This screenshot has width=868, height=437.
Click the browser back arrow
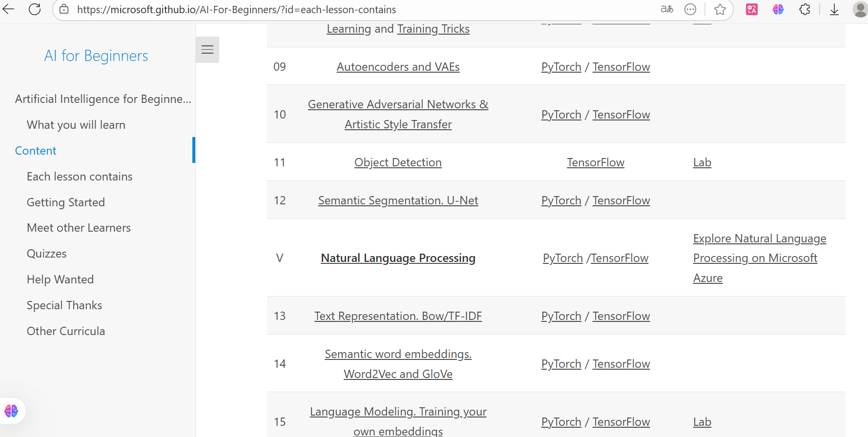(8, 9)
